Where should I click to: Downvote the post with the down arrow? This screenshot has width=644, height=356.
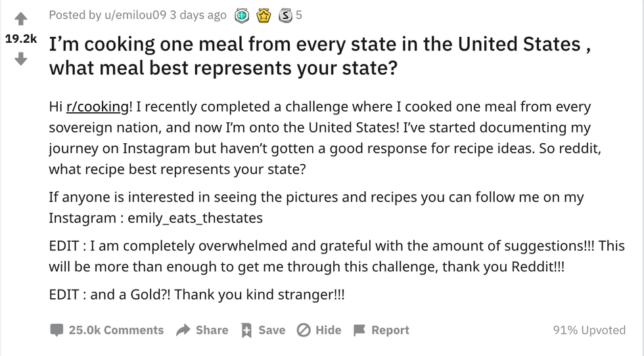click(20, 59)
